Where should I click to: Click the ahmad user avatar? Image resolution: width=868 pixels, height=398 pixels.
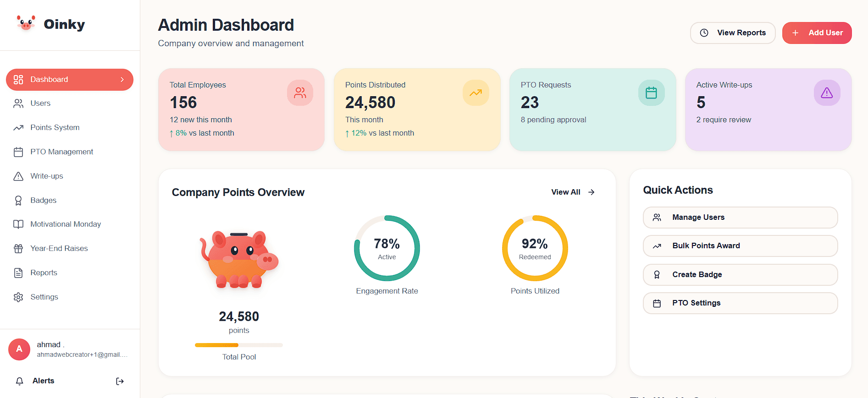(19, 349)
